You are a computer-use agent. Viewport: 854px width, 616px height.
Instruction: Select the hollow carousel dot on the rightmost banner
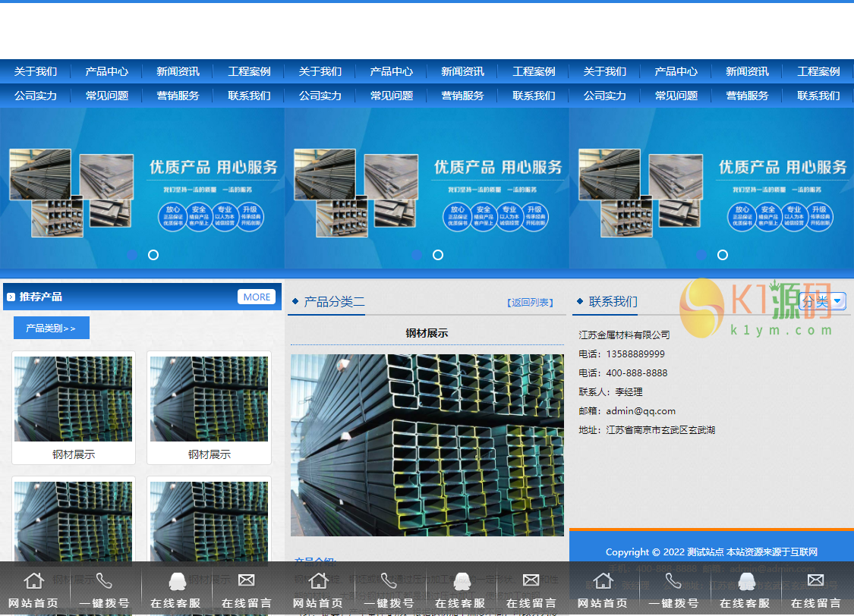pyautogui.click(x=723, y=255)
